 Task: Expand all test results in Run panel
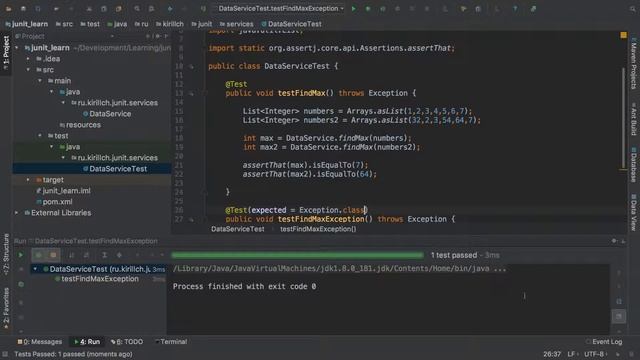coord(104,255)
